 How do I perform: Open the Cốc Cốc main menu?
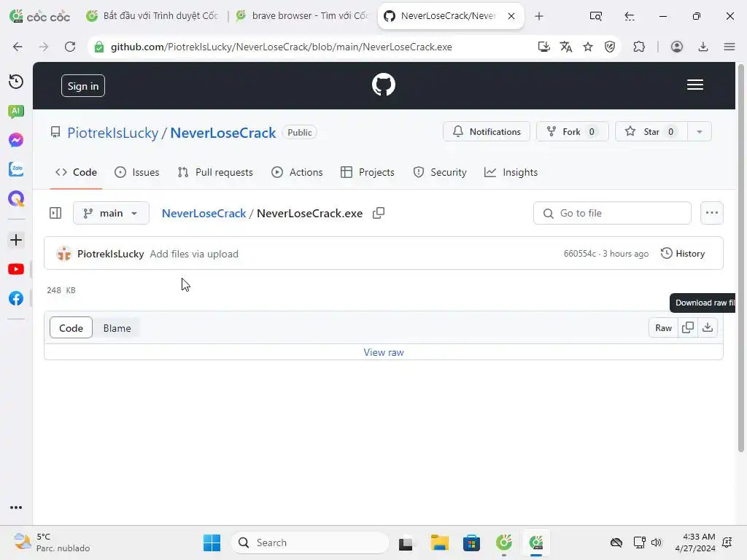729,47
